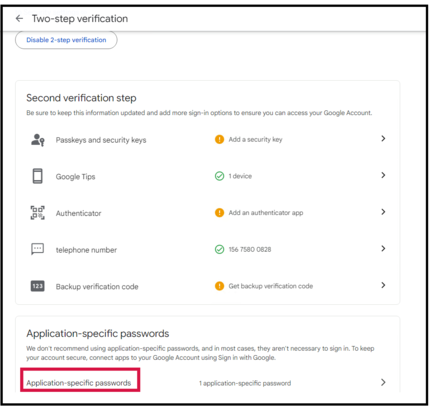This screenshot has height=407, width=430.
Task: Expand Passkeys and security keys chevron
Action: point(383,139)
